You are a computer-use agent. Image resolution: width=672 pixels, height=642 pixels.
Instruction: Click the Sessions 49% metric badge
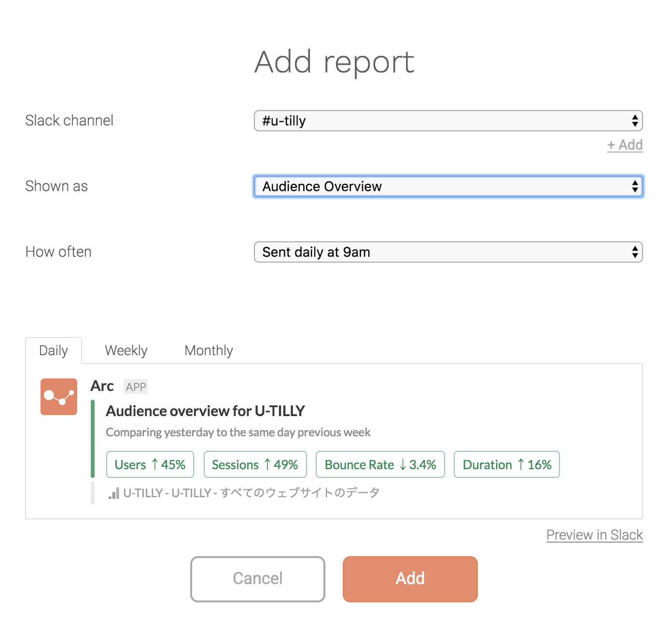click(x=255, y=464)
